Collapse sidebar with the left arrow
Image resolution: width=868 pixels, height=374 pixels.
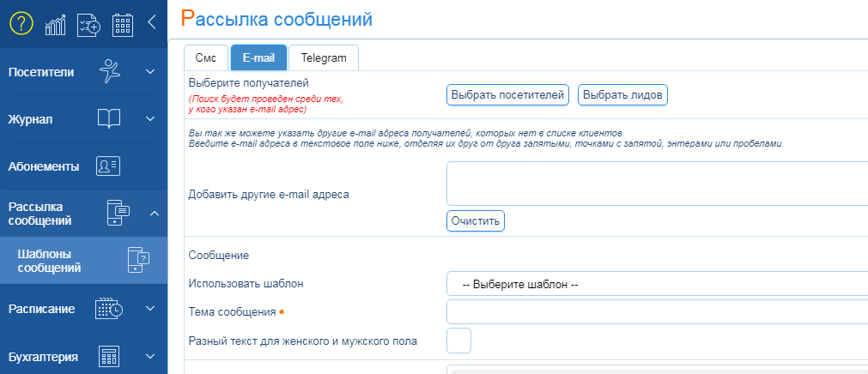152,23
